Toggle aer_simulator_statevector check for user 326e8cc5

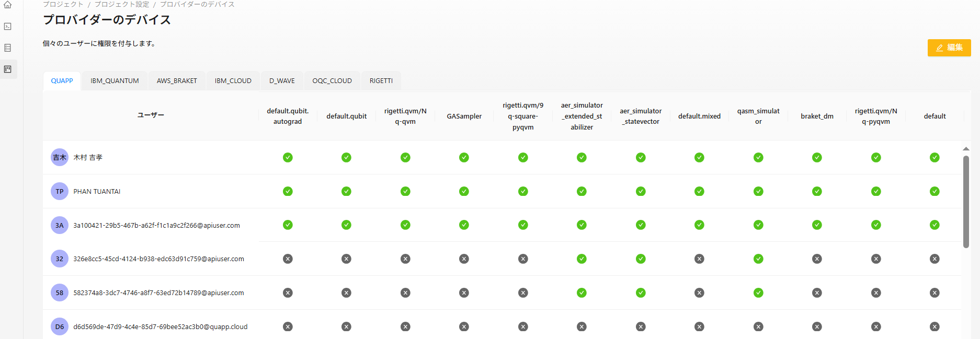pyautogui.click(x=641, y=259)
